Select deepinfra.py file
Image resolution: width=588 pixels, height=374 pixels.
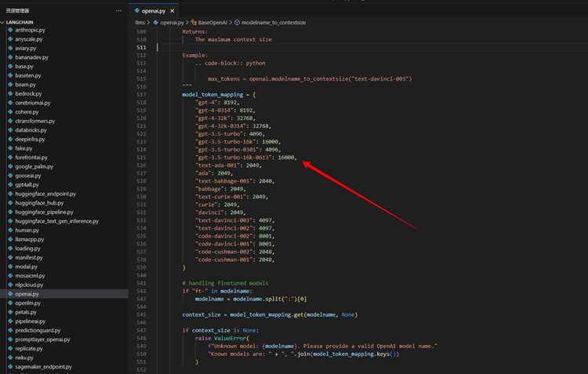pyautogui.click(x=30, y=139)
